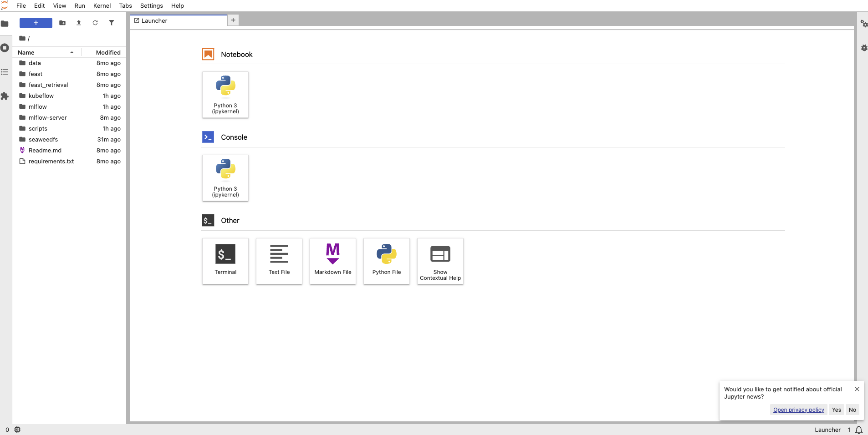The width and height of the screenshot is (868, 435).
Task: Click No on Jupyter news prompt
Action: click(853, 410)
